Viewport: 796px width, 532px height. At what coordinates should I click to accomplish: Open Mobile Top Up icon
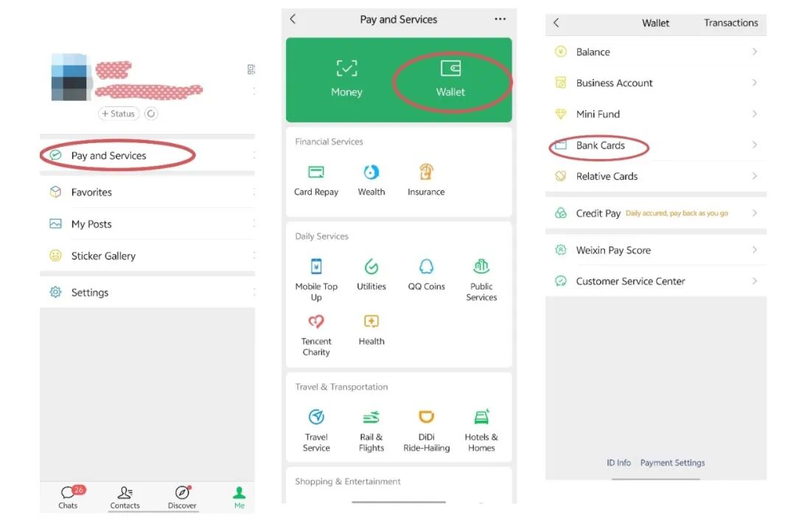pyautogui.click(x=316, y=267)
